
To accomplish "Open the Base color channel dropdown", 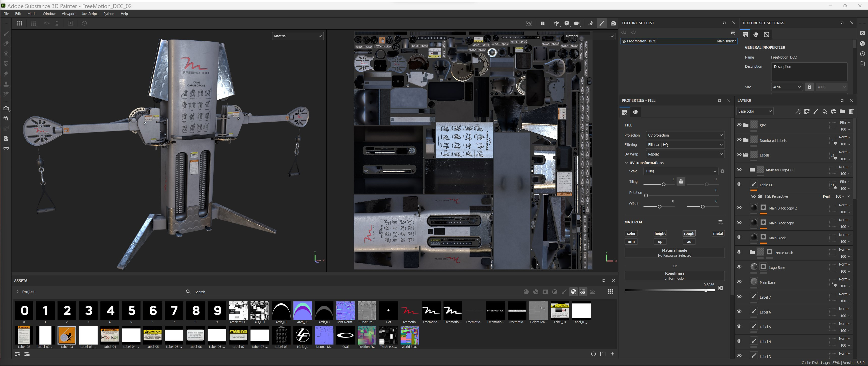I will coord(754,111).
